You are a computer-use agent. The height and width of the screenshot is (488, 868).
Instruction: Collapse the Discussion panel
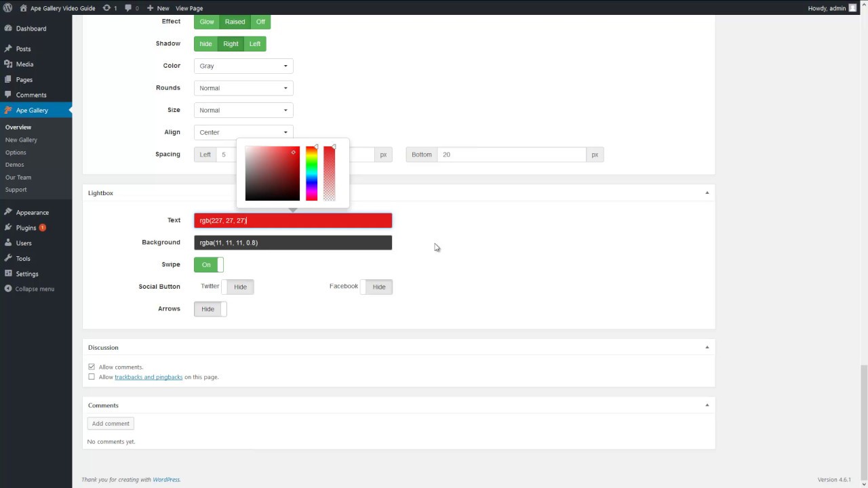707,347
